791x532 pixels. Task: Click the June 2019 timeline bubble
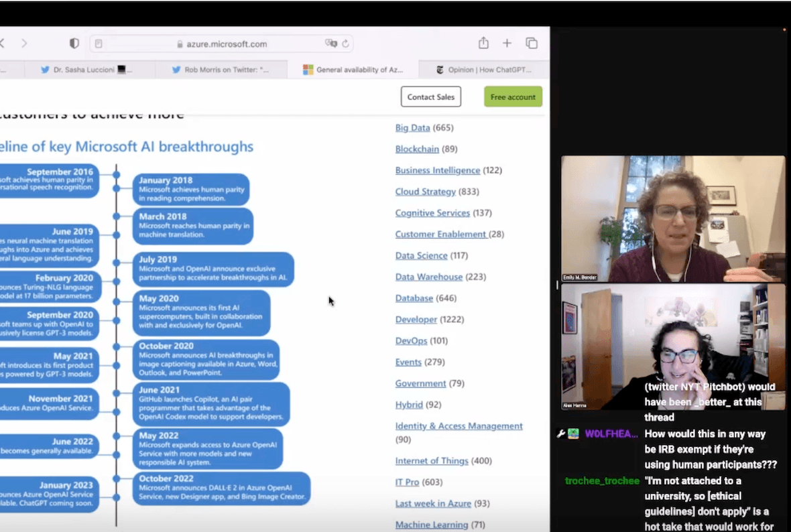pyautogui.click(x=50, y=246)
